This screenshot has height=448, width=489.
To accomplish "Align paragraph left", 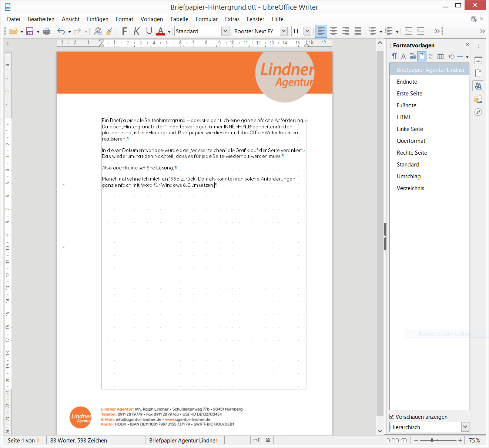I will [321, 31].
